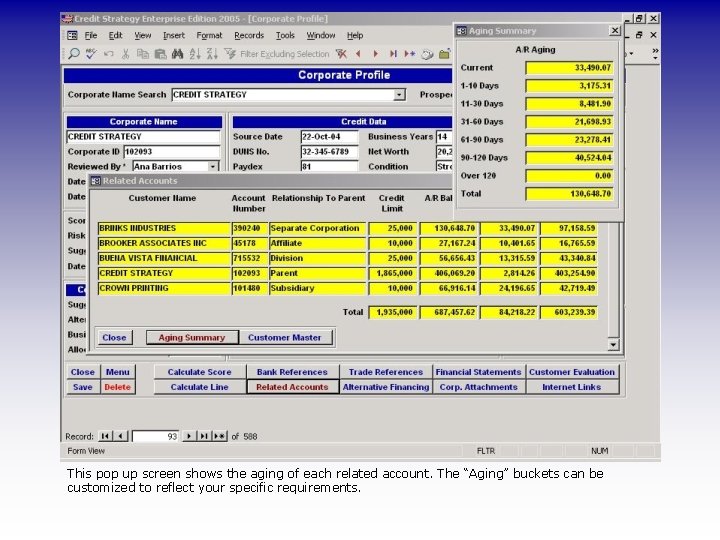
Task: Click the last record toolbar icon
Action: coord(393,54)
